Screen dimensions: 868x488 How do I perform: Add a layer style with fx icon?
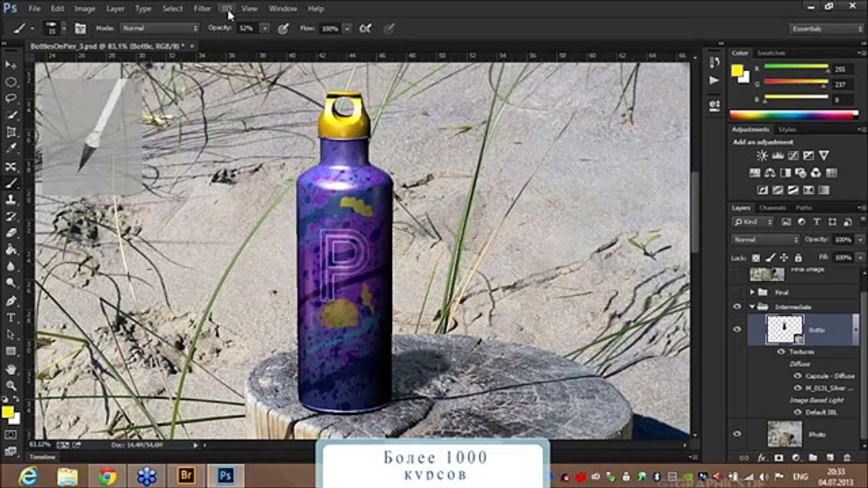click(763, 458)
